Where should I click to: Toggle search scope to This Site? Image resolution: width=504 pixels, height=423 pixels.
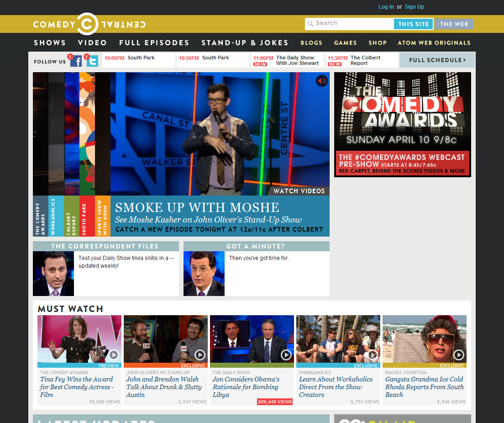coord(413,24)
